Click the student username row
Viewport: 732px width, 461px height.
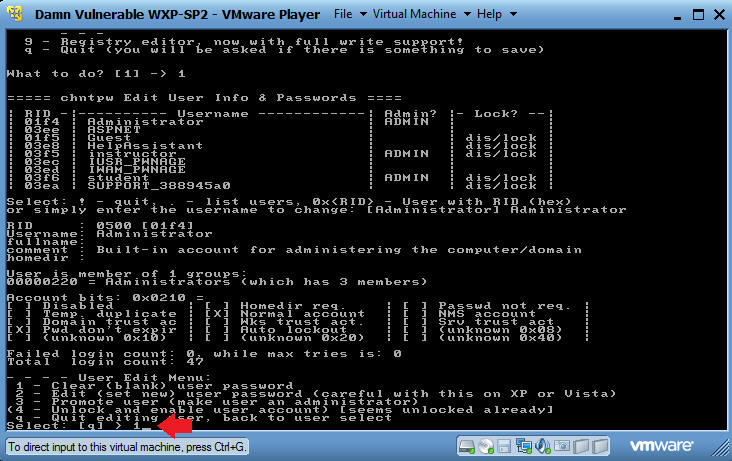click(279, 178)
